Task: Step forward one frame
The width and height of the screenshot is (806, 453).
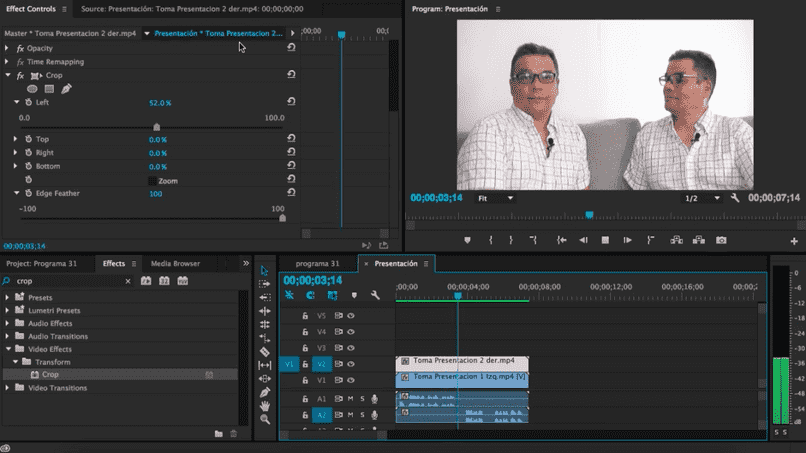Action: 627,240
